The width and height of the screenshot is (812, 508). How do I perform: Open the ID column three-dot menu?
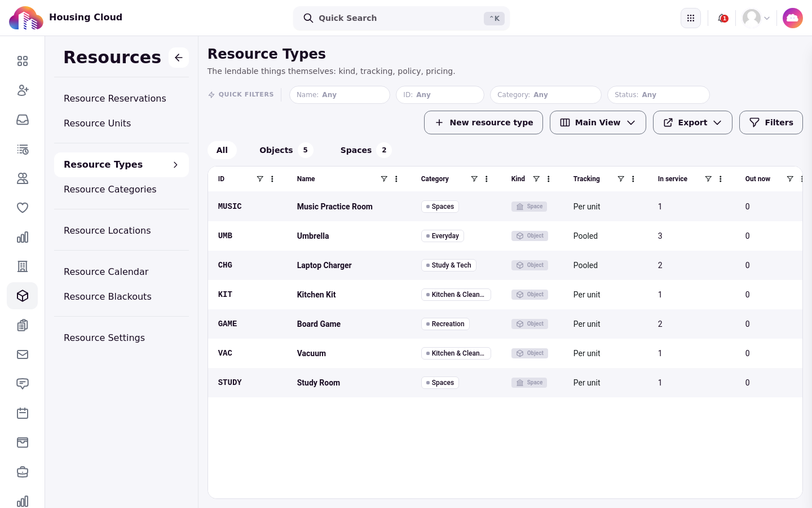click(x=272, y=179)
